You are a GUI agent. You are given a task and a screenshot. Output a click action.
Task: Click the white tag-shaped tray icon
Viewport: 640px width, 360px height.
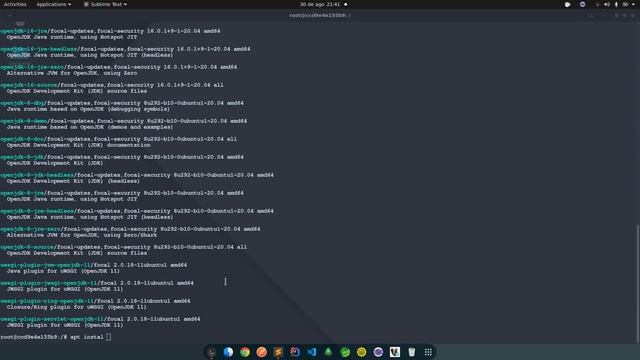(568, 4)
